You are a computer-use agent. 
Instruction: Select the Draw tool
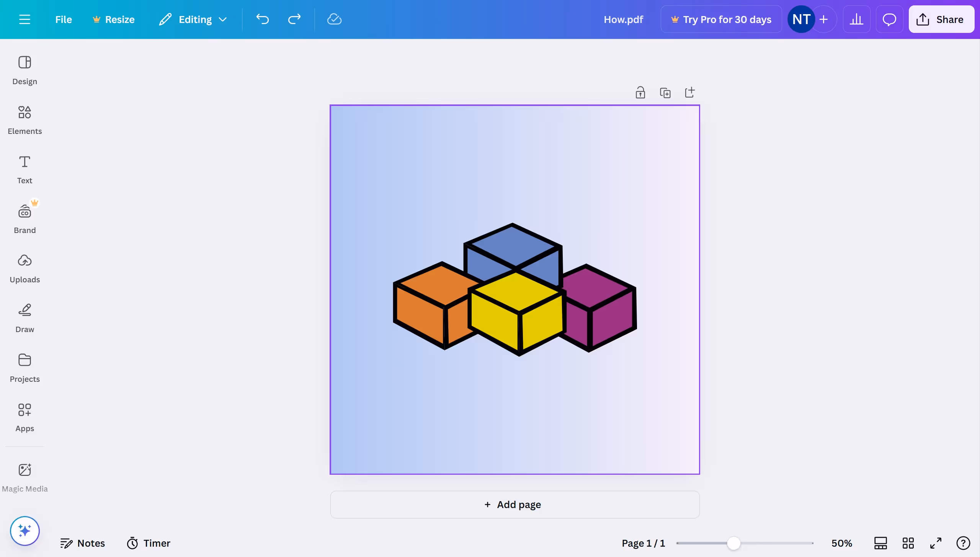(24, 318)
